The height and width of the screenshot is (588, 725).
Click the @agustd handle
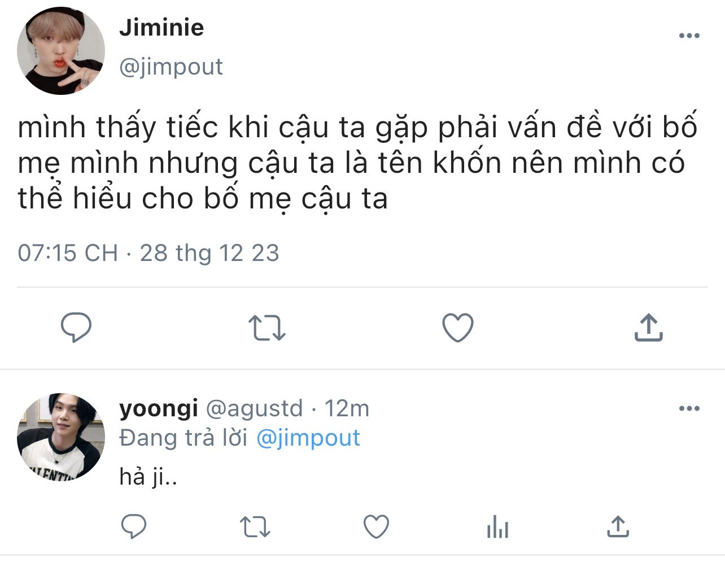254,408
